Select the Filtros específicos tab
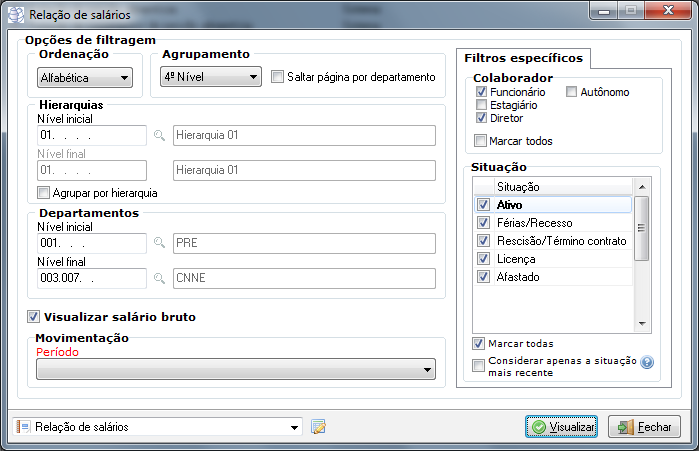699x451 pixels. 523,58
